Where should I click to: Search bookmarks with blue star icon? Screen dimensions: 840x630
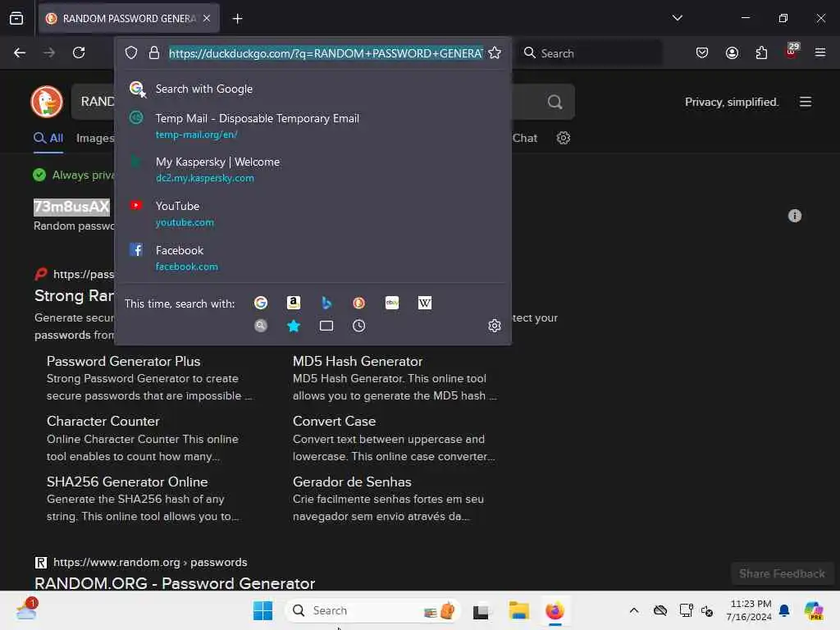pos(294,326)
